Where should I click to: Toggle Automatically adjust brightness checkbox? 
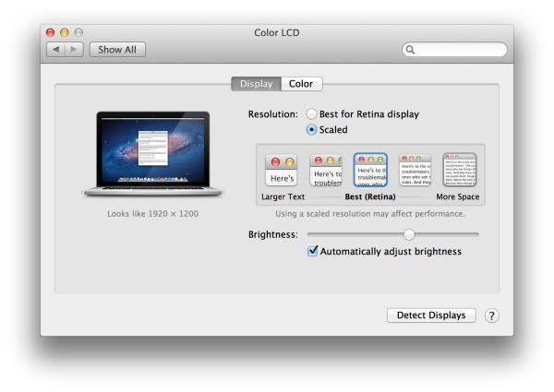click(x=313, y=251)
